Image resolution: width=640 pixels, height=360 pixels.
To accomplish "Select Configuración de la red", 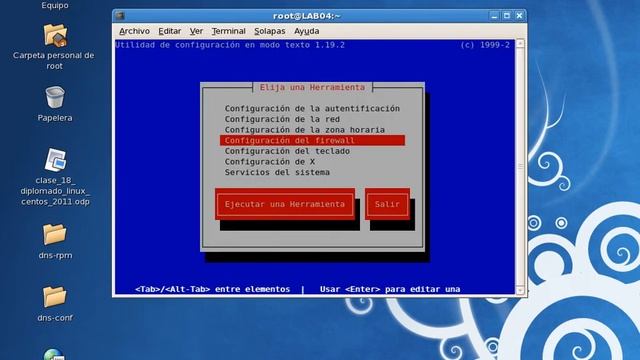I will point(282,119).
